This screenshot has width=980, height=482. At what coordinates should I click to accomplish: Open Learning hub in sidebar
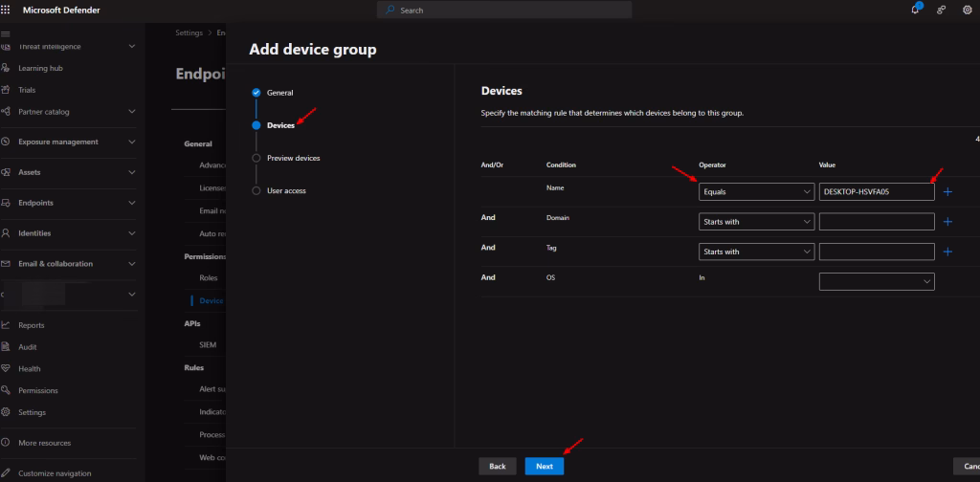40,68
